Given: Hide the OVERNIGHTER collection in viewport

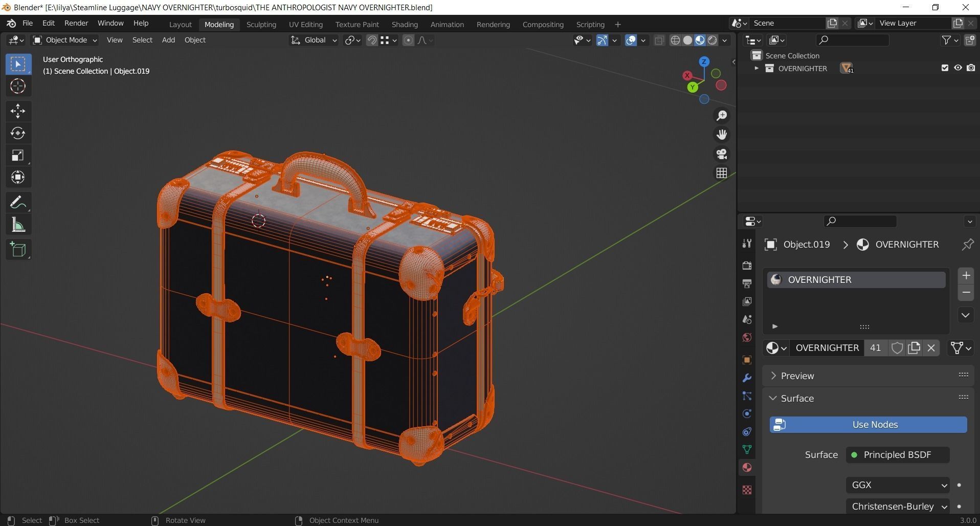Looking at the screenshot, I should click(x=958, y=68).
